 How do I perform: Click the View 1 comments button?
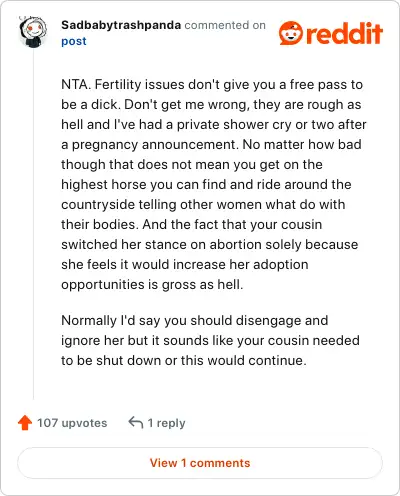(x=200, y=463)
